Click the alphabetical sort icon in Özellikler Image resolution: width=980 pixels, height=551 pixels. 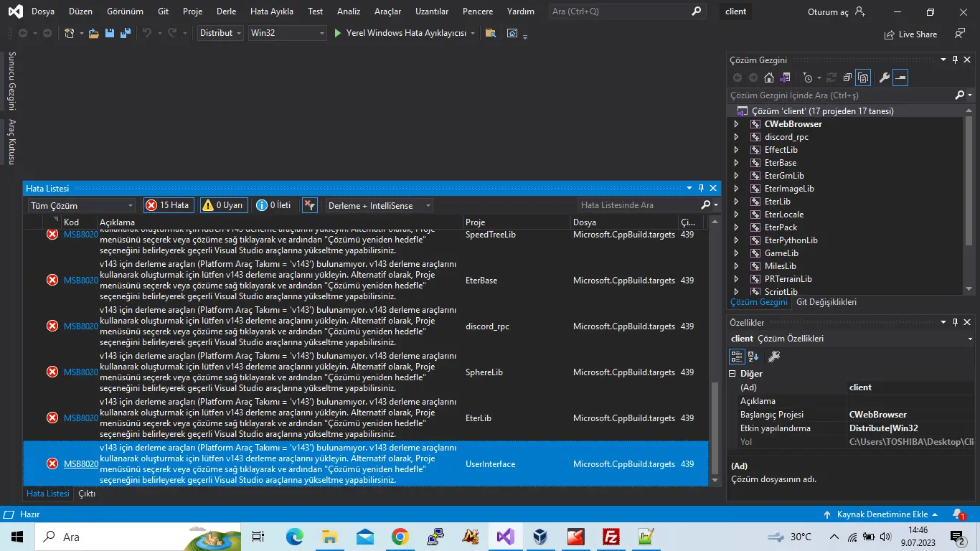coord(753,357)
